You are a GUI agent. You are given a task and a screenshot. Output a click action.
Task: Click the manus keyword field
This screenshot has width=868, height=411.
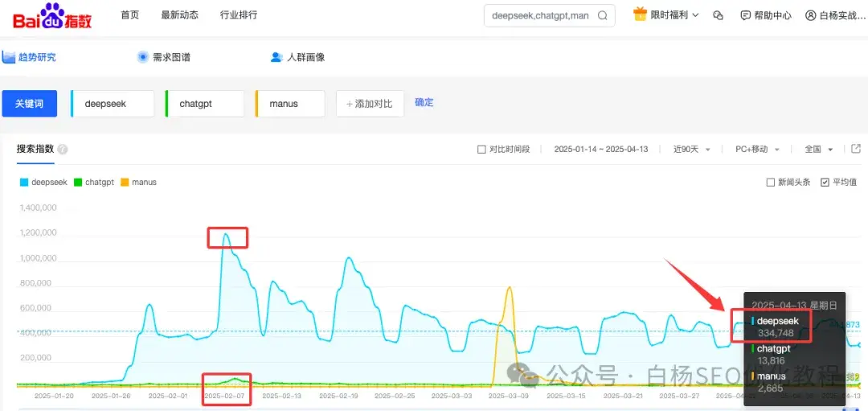[x=290, y=104]
